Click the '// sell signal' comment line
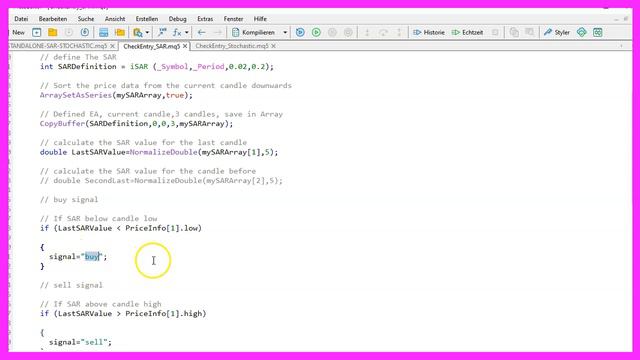Viewport: 640px width, 360px height. pyautogui.click(x=71, y=285)
